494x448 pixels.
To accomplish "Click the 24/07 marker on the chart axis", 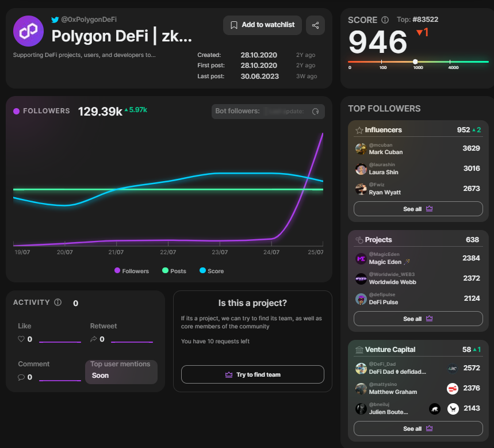I will click(x=271, y=252).
